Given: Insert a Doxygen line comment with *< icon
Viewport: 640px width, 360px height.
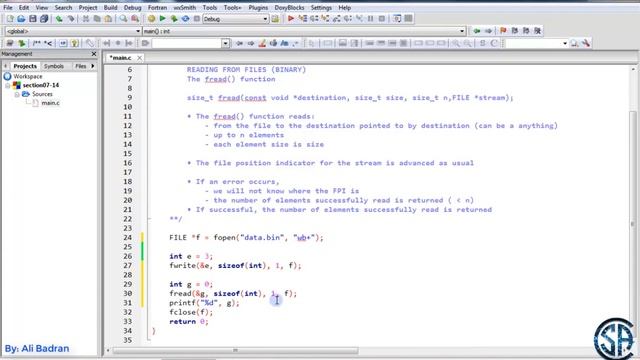Looking at the screenshot, I should tap(48, 43).
